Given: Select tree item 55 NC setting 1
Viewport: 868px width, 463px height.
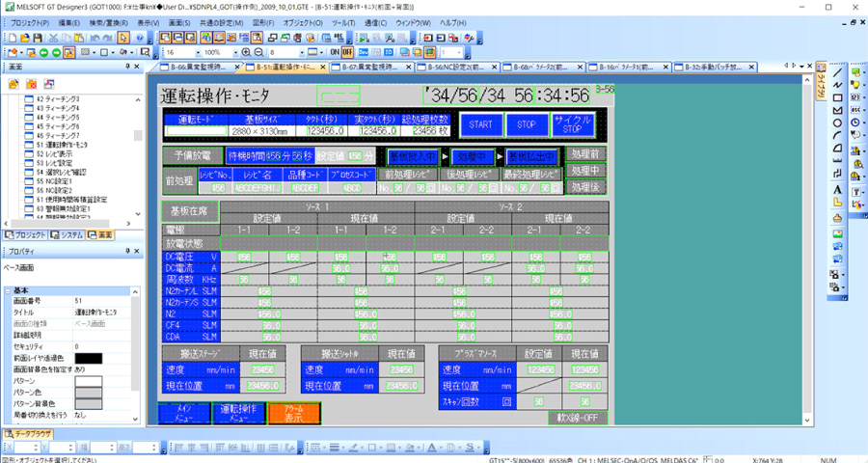Looking at the screenshot, I should (x=54, y=181).
